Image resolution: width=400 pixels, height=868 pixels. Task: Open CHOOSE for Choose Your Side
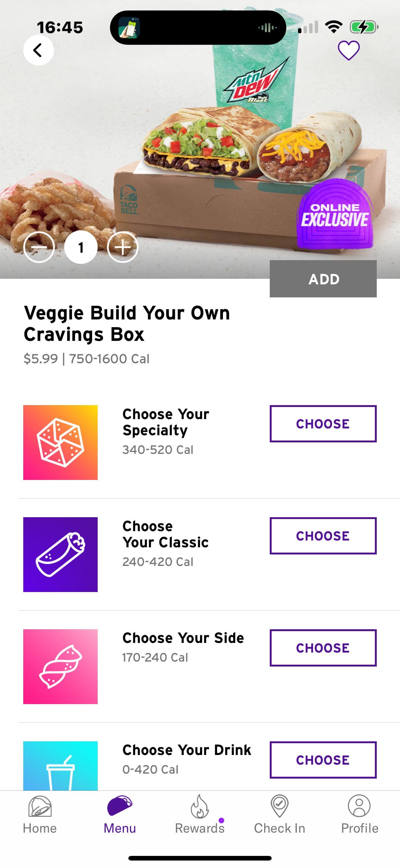click(323, 648)
